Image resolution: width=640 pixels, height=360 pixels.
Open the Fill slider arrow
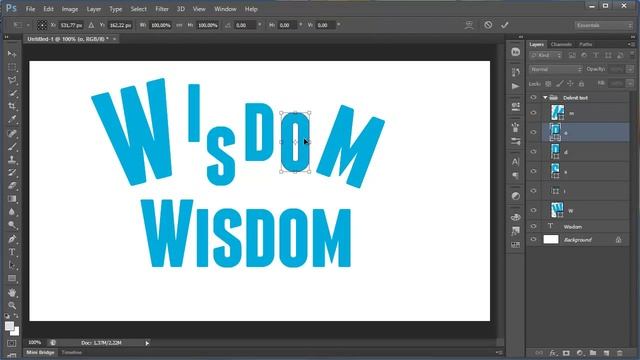click(630, 84)
